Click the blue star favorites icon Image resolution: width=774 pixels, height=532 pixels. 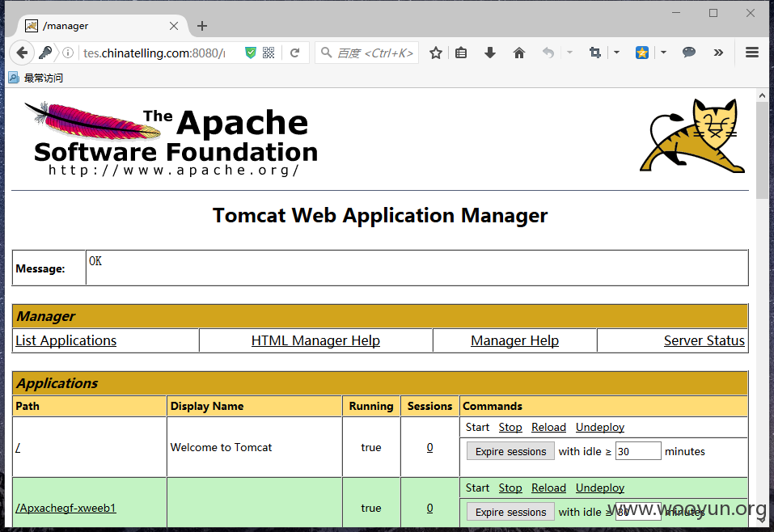pos(641,53)
